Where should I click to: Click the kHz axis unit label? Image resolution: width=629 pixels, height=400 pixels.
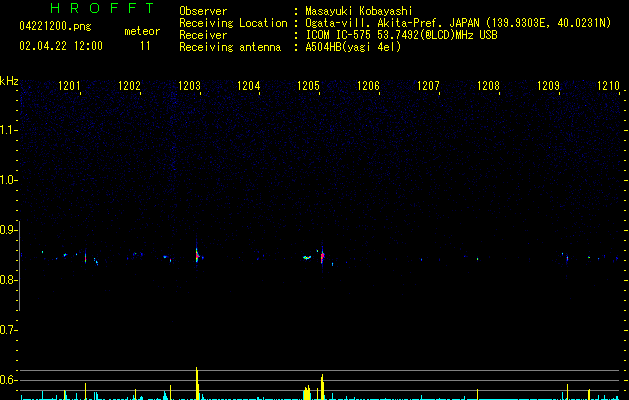coord(9,81)
